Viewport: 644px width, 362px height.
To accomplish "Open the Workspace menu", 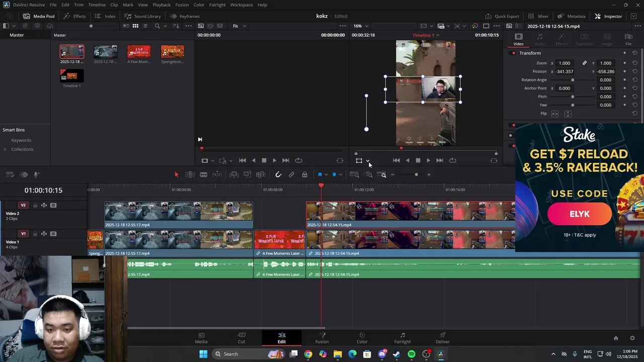I will 242,5.
